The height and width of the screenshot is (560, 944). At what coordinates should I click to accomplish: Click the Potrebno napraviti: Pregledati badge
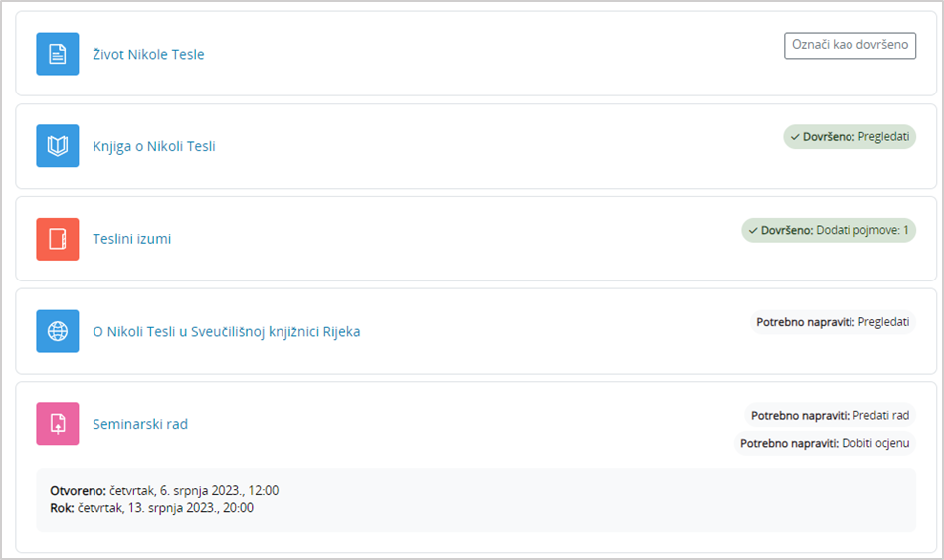pyautogui.click(x=833, y=322)
